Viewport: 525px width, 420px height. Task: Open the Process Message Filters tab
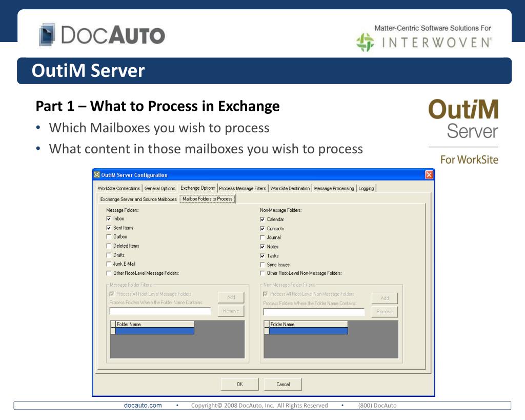click(x=243, y=189)
